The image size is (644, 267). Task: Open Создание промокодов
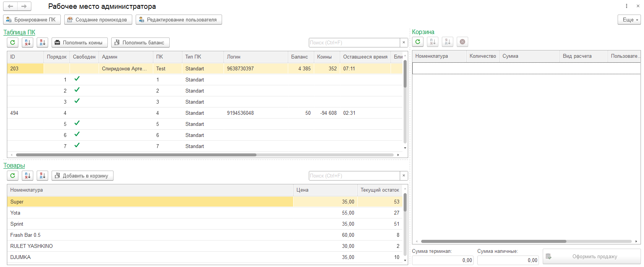98,20
